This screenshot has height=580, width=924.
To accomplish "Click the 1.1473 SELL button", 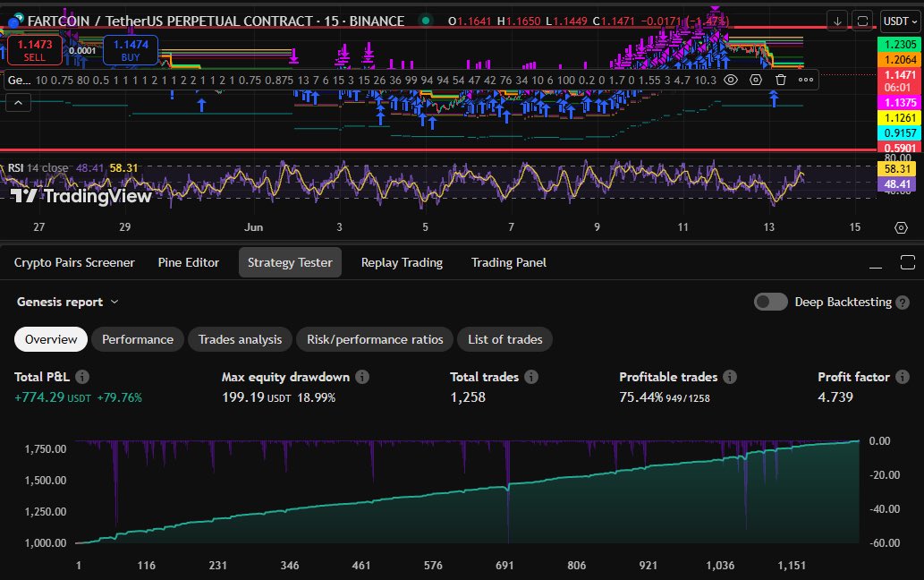I will (34, 50).
